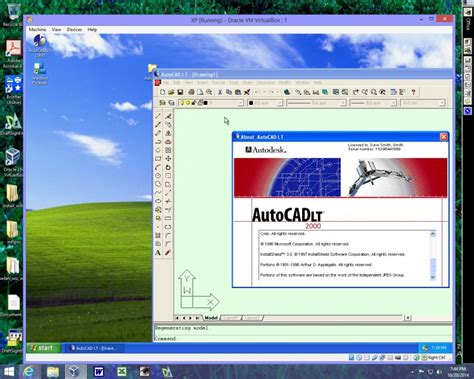The height and width of the screenshot is (379, 474).
Task: Select the Trim modify tool
Action: (168, 201)
